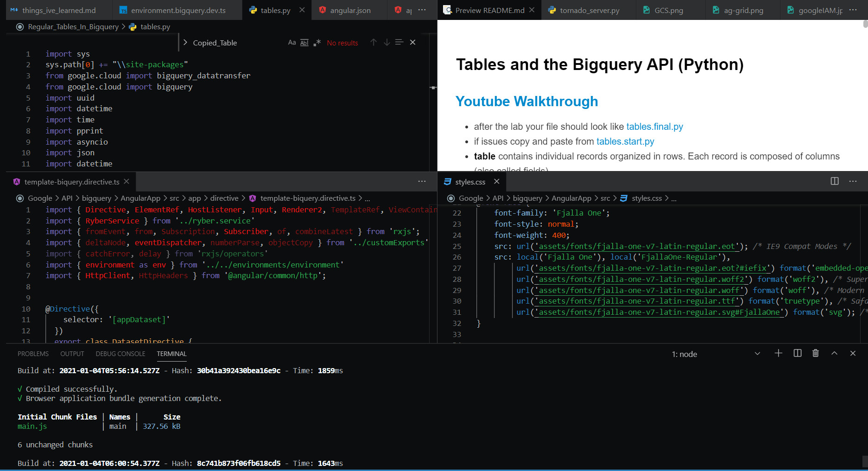This screenshot has width=868, height=471.
Task: Toggle Match Case in find widget
Action: pyautogui.click(x=291, y=43)
